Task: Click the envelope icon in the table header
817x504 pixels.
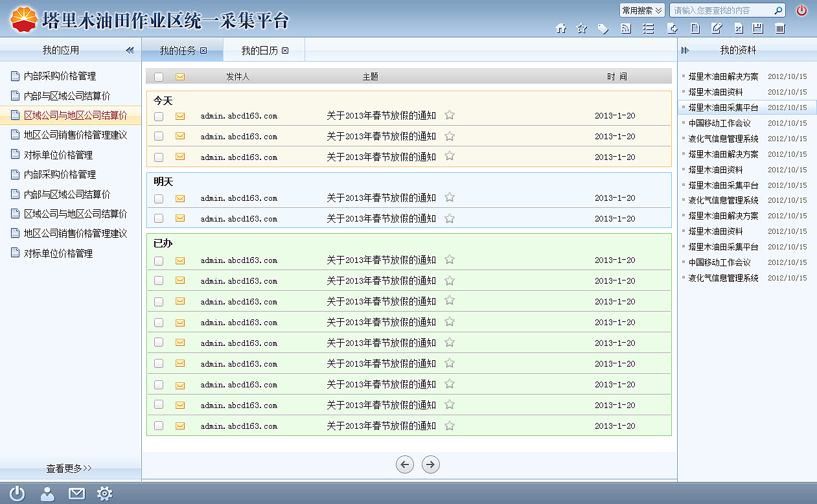Action: [x=180, y=76]
